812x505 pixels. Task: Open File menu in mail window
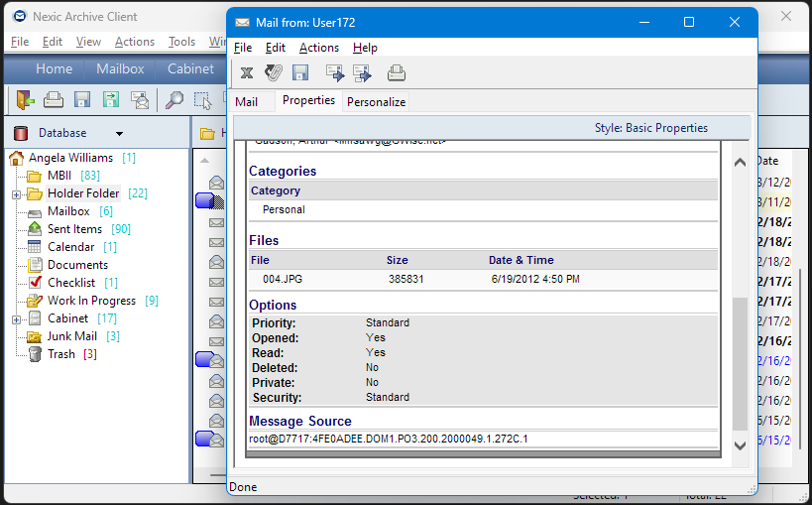(242, 48)
